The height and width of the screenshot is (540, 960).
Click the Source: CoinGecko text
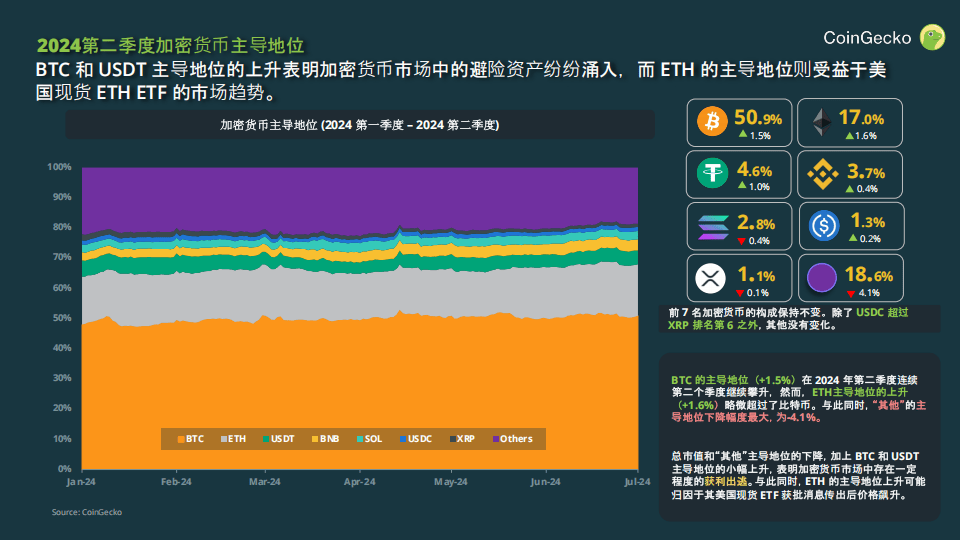coord(87,512)
